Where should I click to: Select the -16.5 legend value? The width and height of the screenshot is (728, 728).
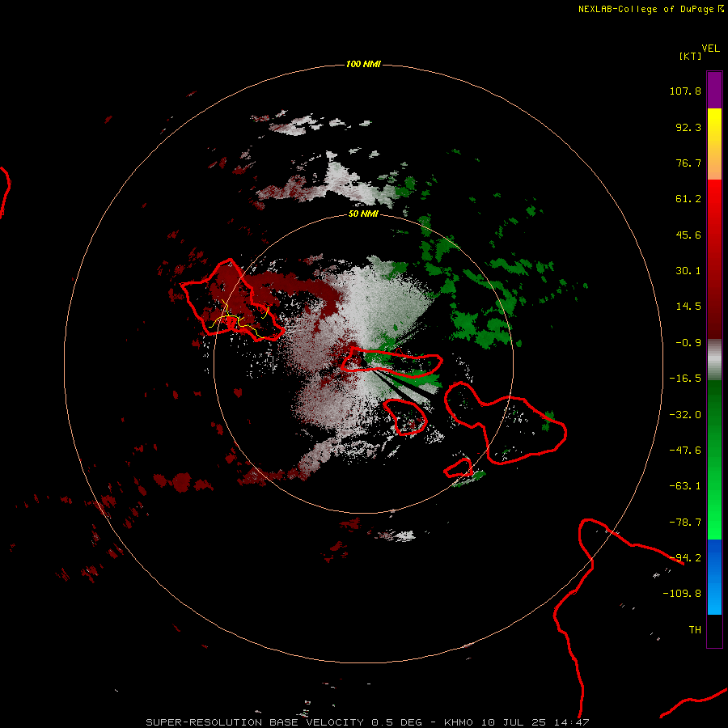click(x=685, y=379)
